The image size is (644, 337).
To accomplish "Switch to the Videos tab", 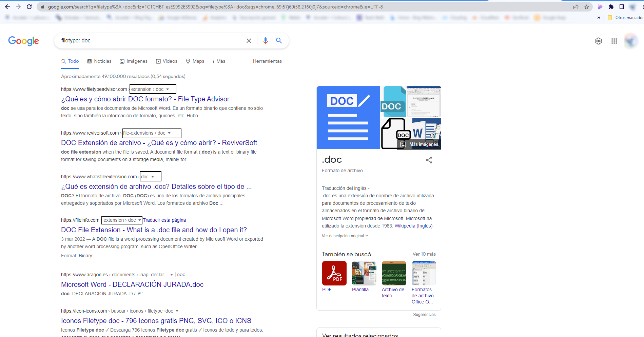I will (167, 61).
